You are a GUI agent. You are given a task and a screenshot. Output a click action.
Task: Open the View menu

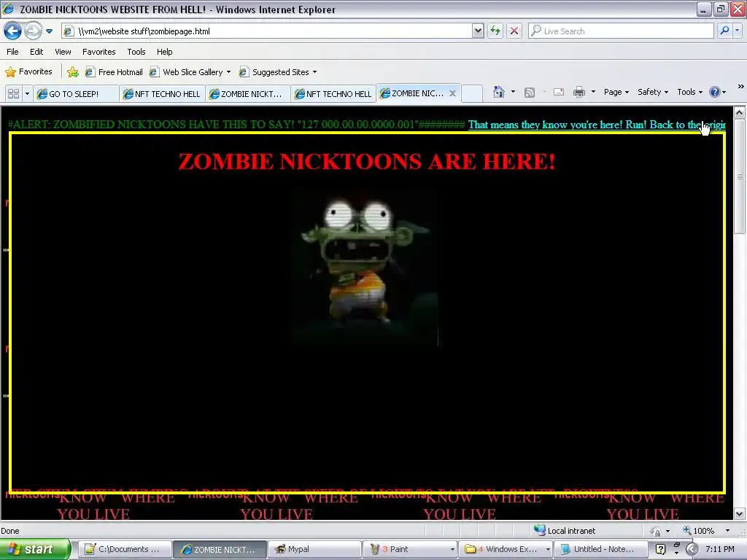point(63,52)
